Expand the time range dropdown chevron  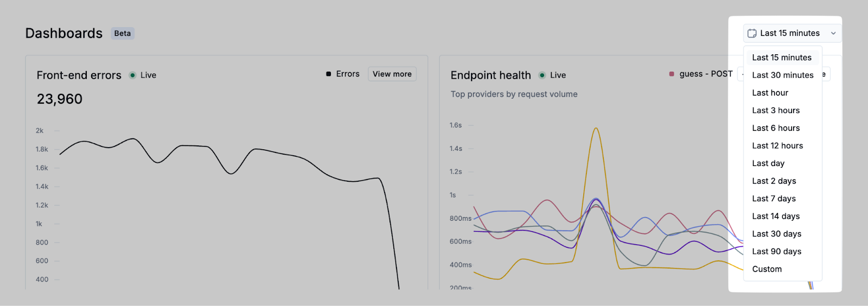[x=833, y=34]
